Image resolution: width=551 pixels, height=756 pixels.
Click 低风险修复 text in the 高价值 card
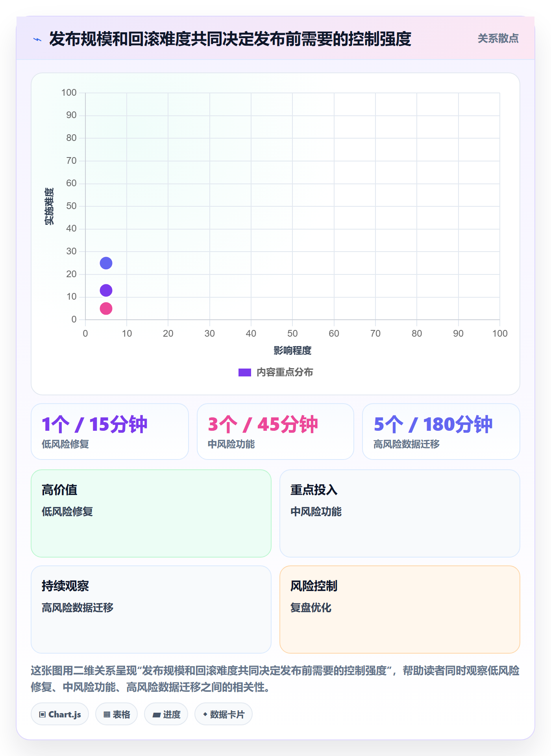67,511
